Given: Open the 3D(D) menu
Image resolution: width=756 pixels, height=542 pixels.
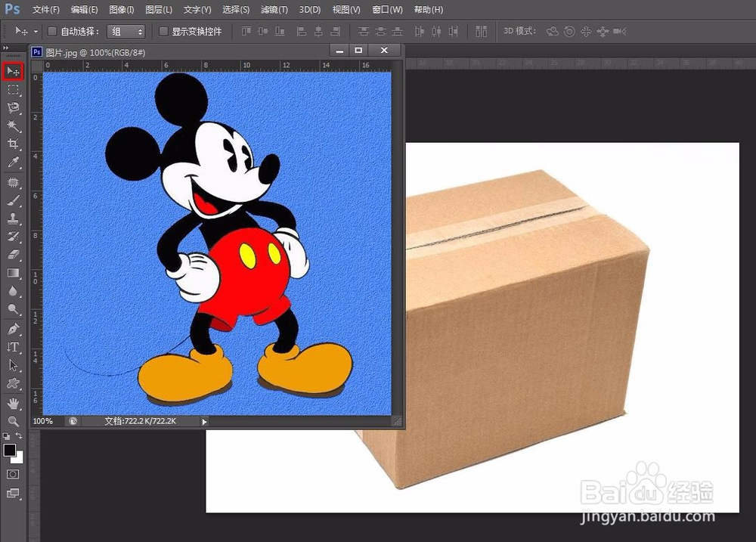Looking at the screenshot, I should coord(309,10).
